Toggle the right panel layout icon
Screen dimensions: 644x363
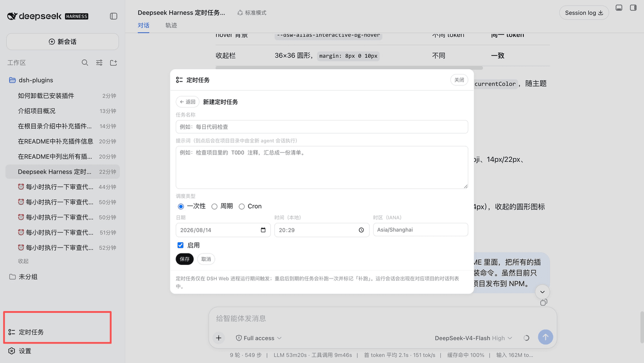tap(633, 8)
